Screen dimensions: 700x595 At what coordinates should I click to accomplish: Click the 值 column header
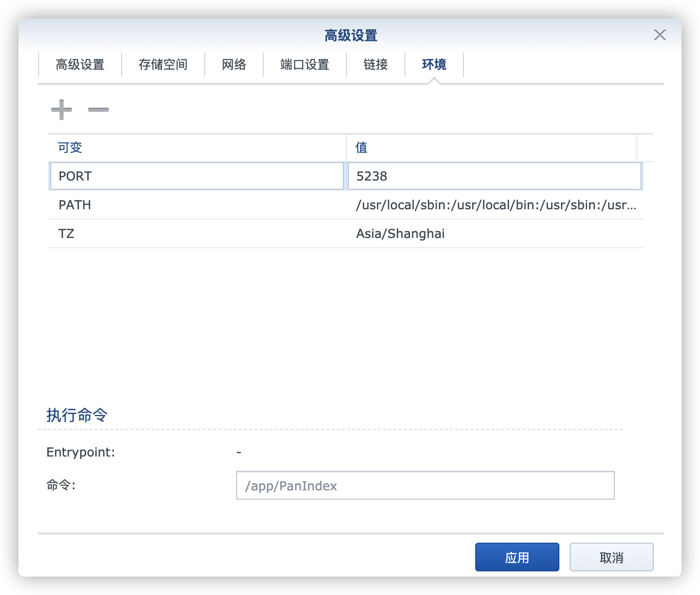click(361, 147)
